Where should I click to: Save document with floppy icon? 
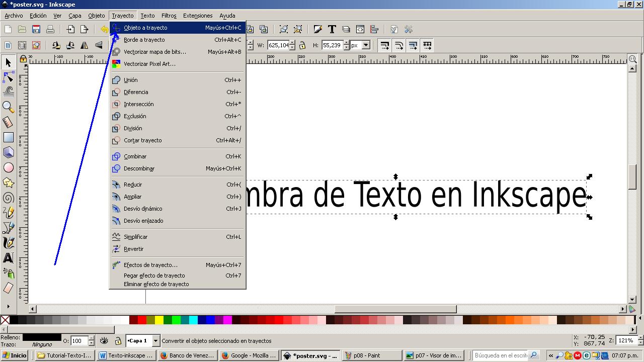point(36,30)
